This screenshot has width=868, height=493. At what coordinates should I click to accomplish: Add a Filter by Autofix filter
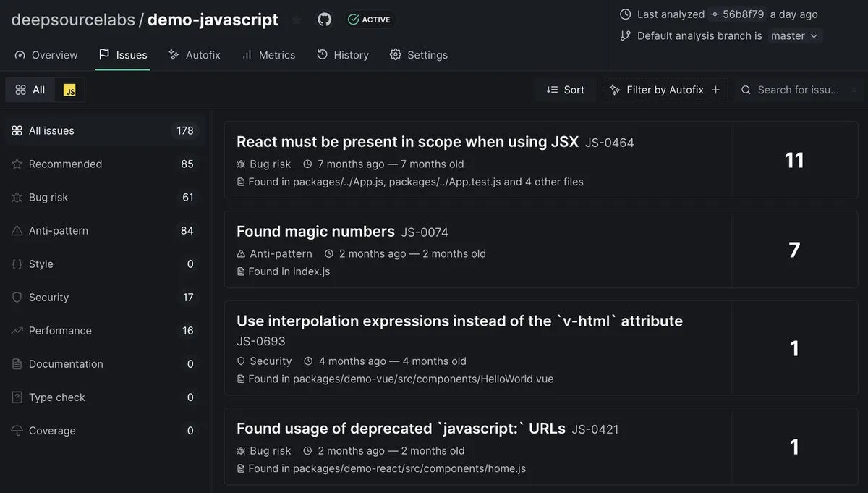tap(665, 90)
